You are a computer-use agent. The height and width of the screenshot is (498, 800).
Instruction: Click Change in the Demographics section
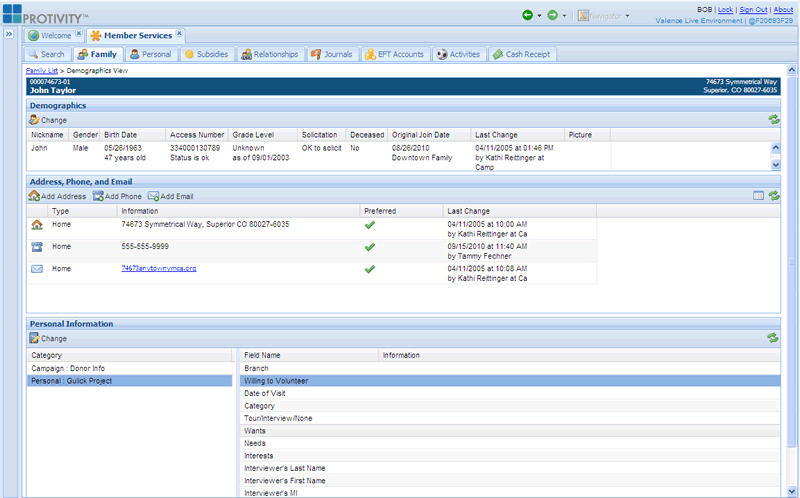48,120
